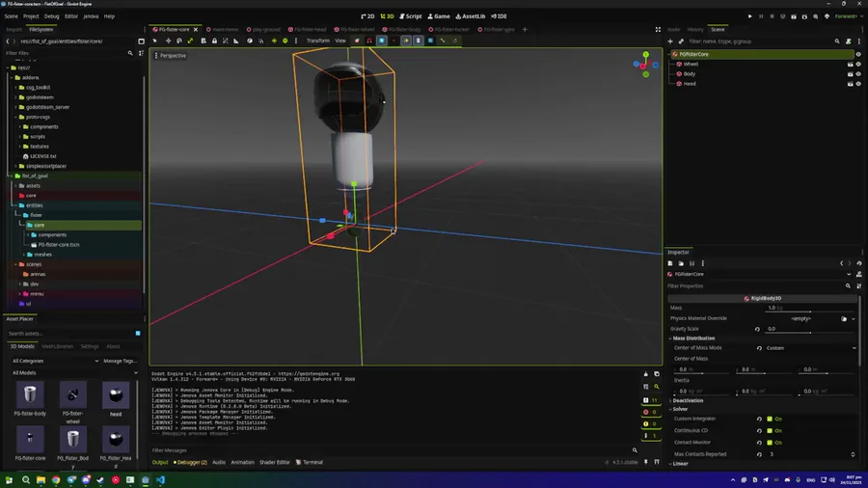Toggle standard messages filter showing 11
The image size is (868, 488).
(x=650, y=400)
